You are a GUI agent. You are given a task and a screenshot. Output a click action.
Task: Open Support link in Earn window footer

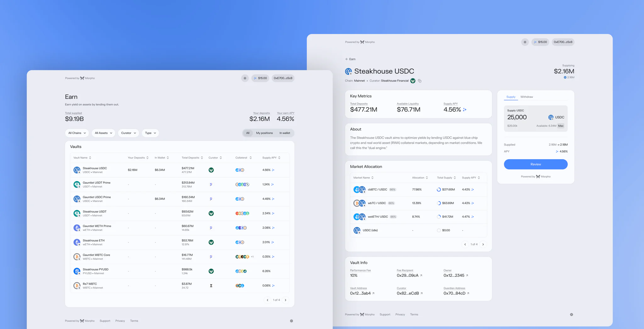coord(105,321)
